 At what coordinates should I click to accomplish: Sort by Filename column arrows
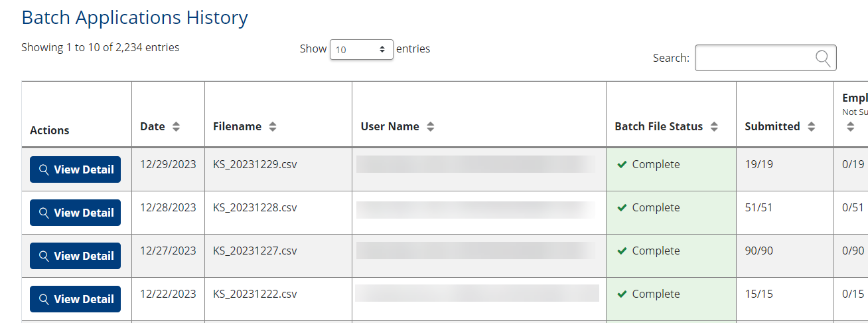tap(273, 126)
